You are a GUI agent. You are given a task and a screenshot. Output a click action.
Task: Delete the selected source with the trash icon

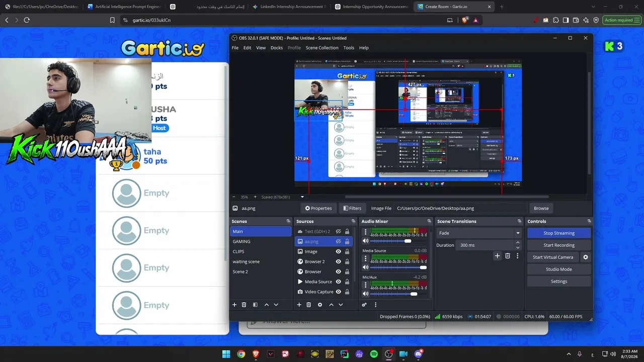308,305
